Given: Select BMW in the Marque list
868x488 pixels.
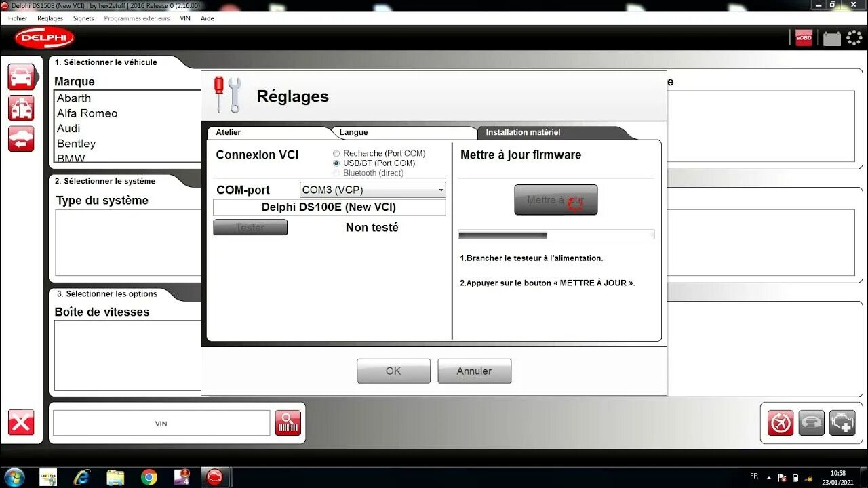Looking at the screenshot, I should click(x=71, y=158).
